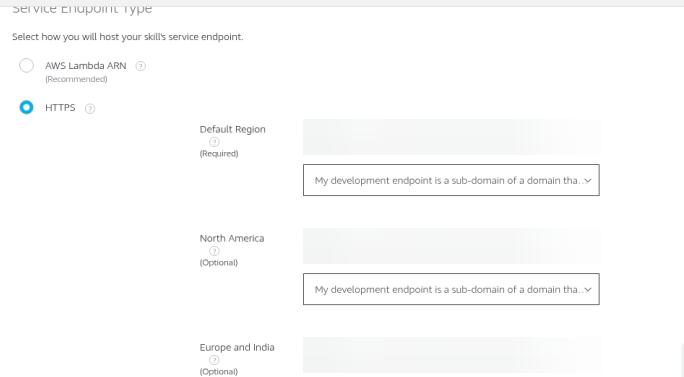Open the North America certificate type dropdown
This screenshot has height=377, width=684.
pyautogui.click(x=451, y=289)
